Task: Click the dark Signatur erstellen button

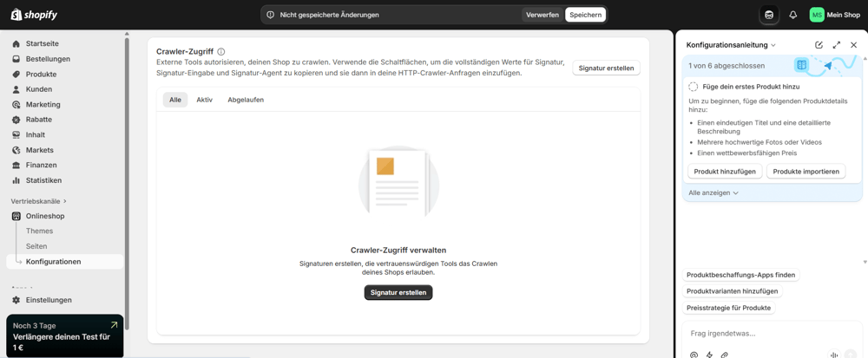Action: point(398,293)
